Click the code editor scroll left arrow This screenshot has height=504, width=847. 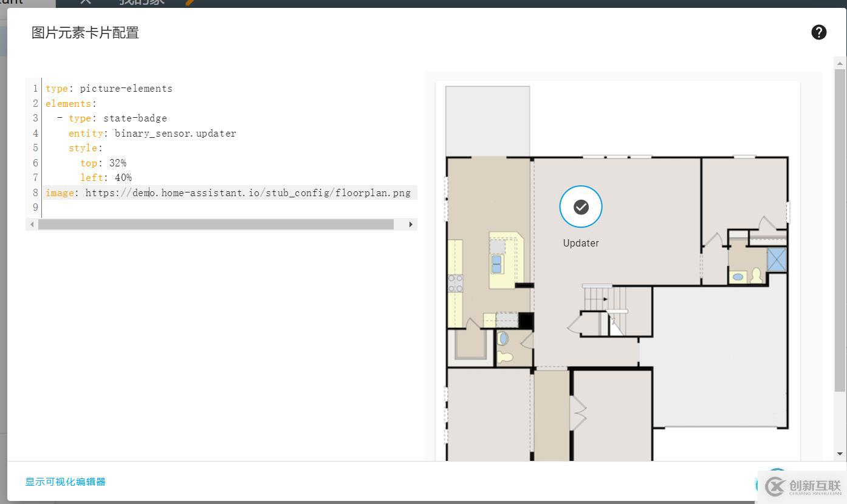click(32, 224)
